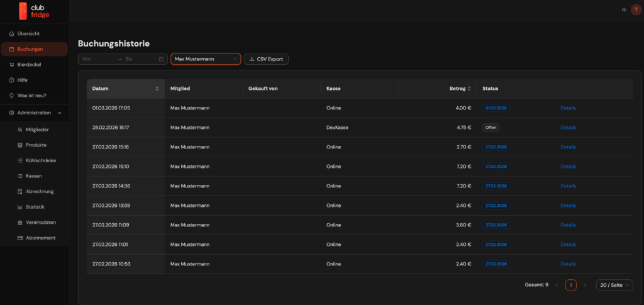The height and width of the screenshot is (305, 644).
Task: Click the Hilfe question mark icon
Action: 11,80
